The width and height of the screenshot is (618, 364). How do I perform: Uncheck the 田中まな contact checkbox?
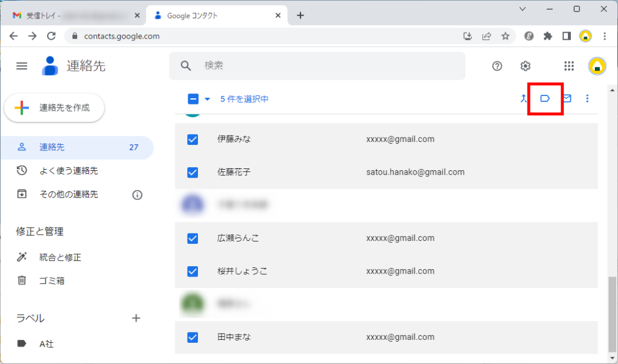pyautogui.click(x=193, y=337)
